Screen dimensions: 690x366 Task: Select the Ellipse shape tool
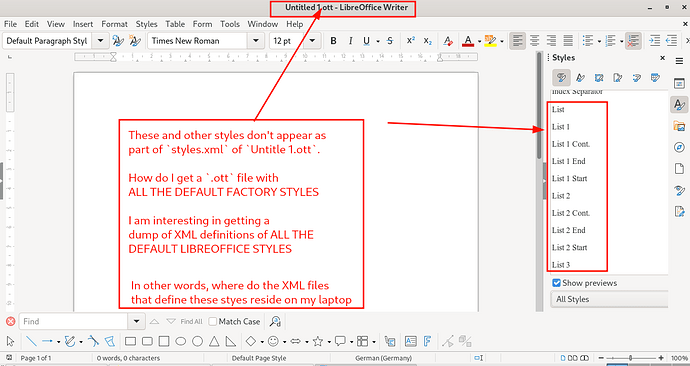click(181, 341)
